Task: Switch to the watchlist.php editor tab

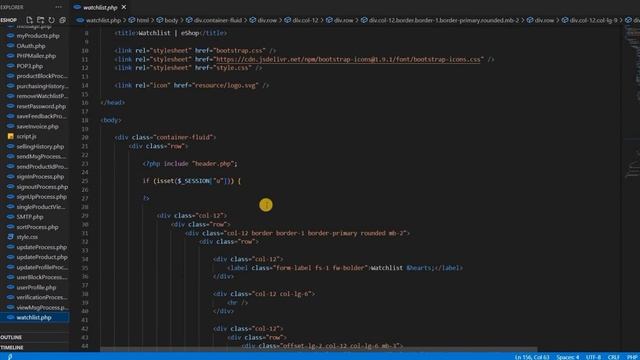Action: pos(100,7)
